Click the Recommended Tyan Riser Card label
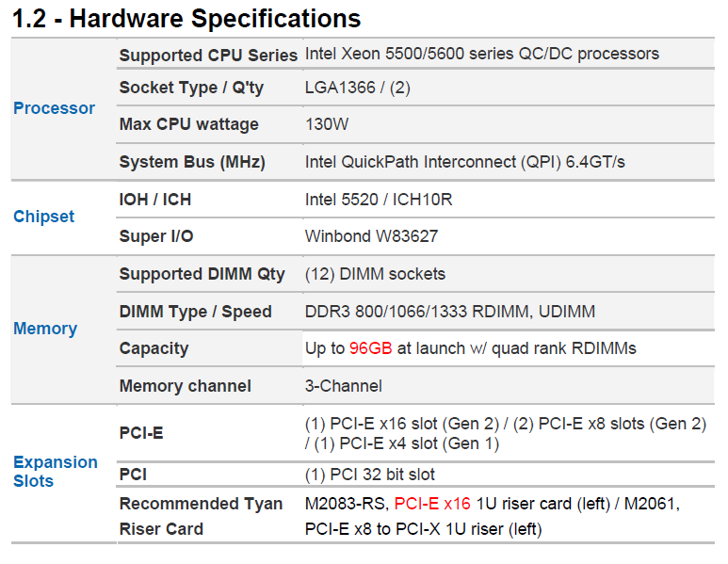This screenshot has width=728, height=564. coord(201,516)
